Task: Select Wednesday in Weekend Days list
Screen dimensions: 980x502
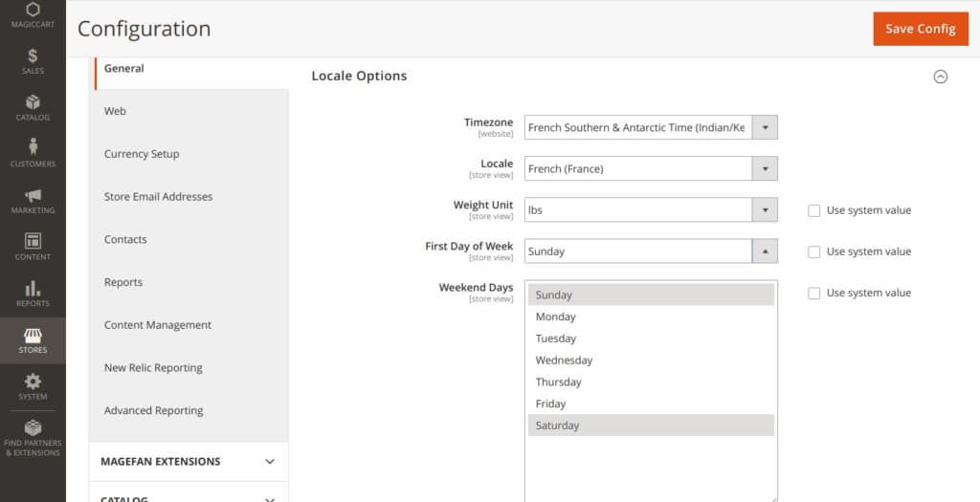Action: point(564,360)
